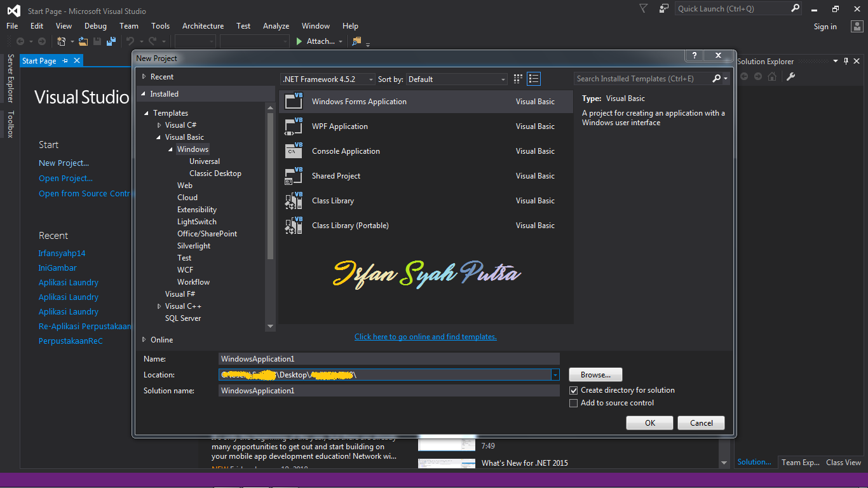
Task: Click the New Project dialog help button
Action: [694, 56]
